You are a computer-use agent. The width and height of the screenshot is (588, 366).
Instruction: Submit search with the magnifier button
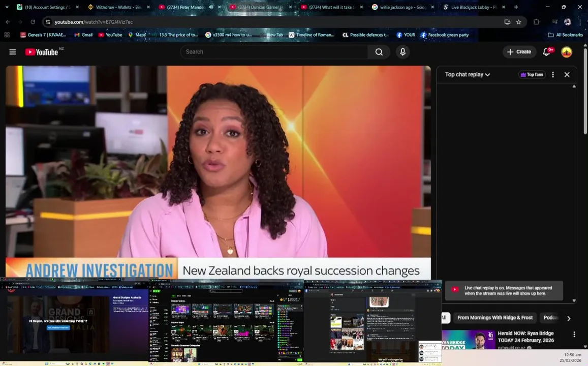pos(379,52)
